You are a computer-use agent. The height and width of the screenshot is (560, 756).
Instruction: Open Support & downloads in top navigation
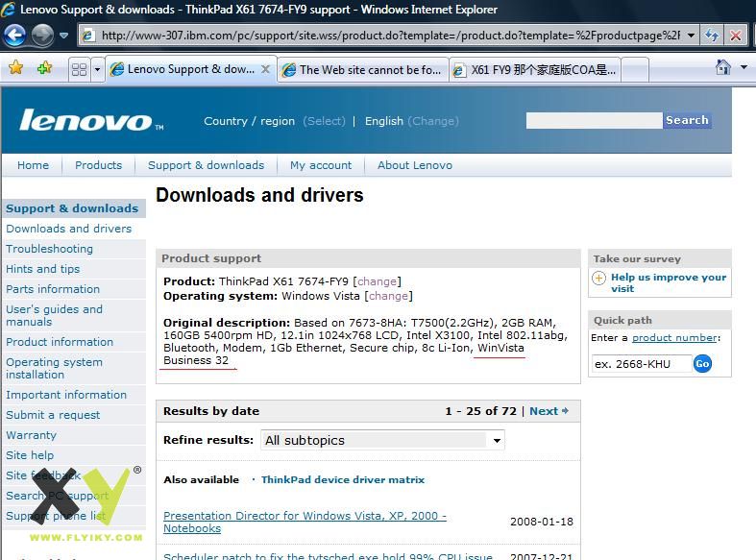(x=206, y=165)
